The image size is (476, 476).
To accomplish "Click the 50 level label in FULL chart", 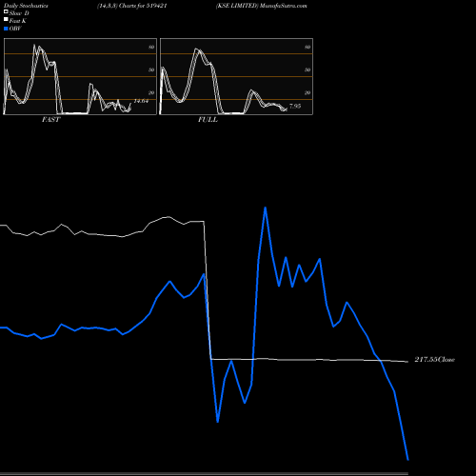I will [x=307, y=69].
